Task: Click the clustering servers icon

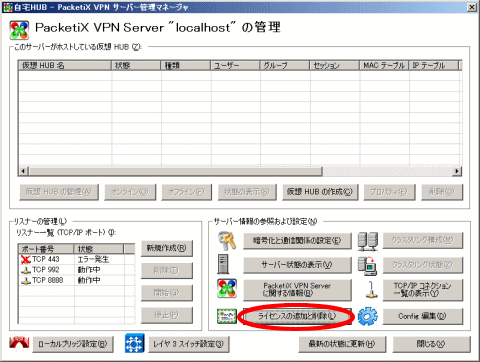Action: tap(368, 241)
